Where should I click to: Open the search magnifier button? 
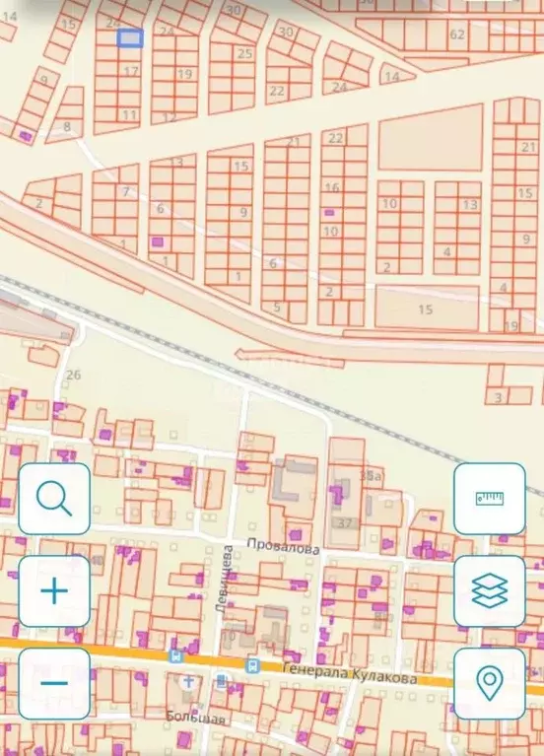pyautogui.click(x=54, y=499)
